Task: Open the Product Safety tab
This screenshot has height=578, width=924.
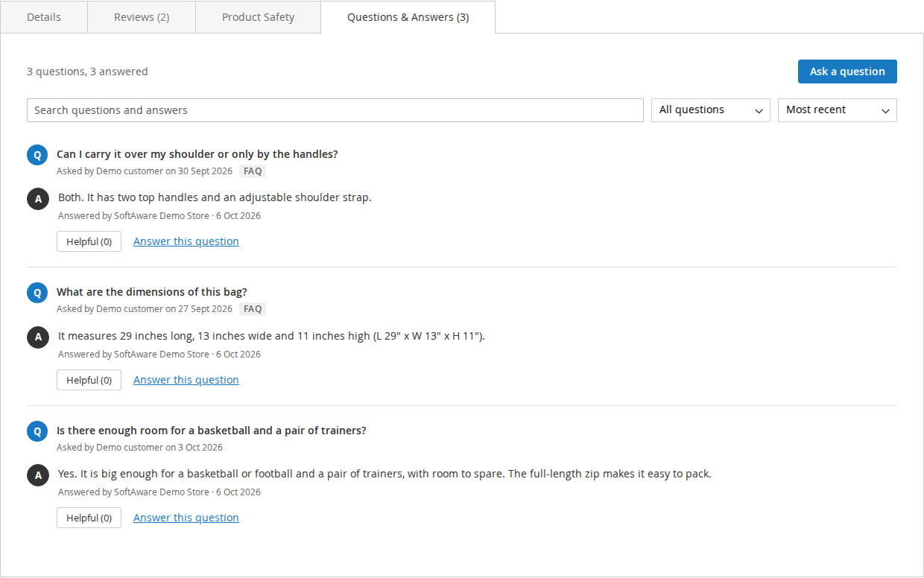Action: pyautogui.click(x=258, y=17)
